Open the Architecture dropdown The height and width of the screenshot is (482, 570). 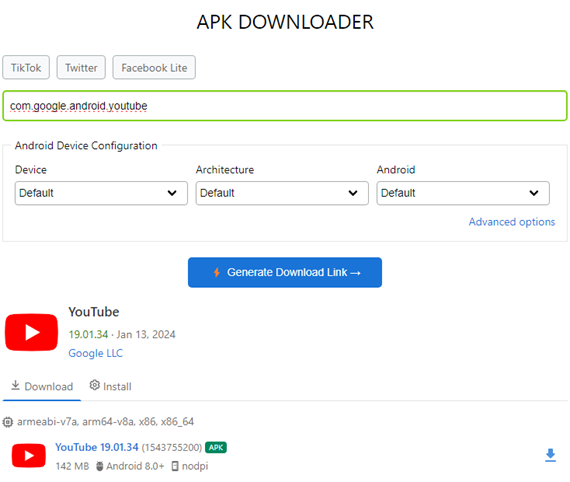[282, 193]
